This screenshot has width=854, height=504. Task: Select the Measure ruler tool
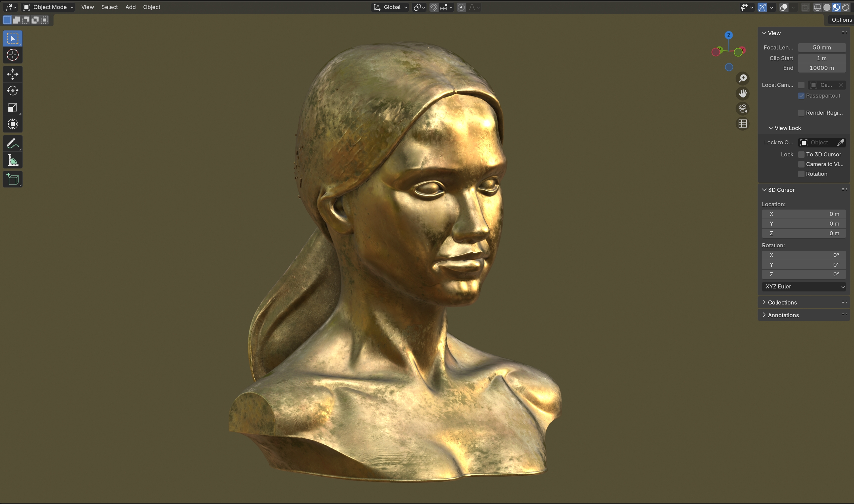[x=13, y=160]
